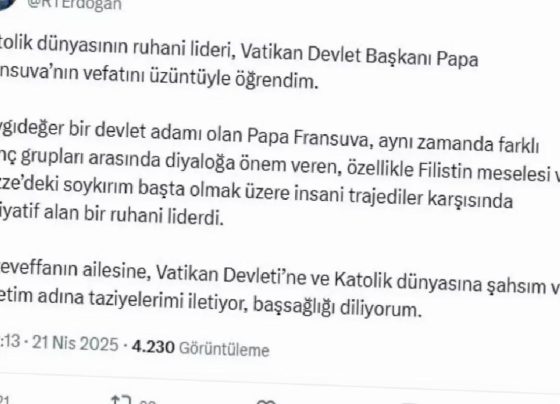
Task: Click the phrase 'Vatikan Devleti'ne' in last paragraph
Action: 231,275
